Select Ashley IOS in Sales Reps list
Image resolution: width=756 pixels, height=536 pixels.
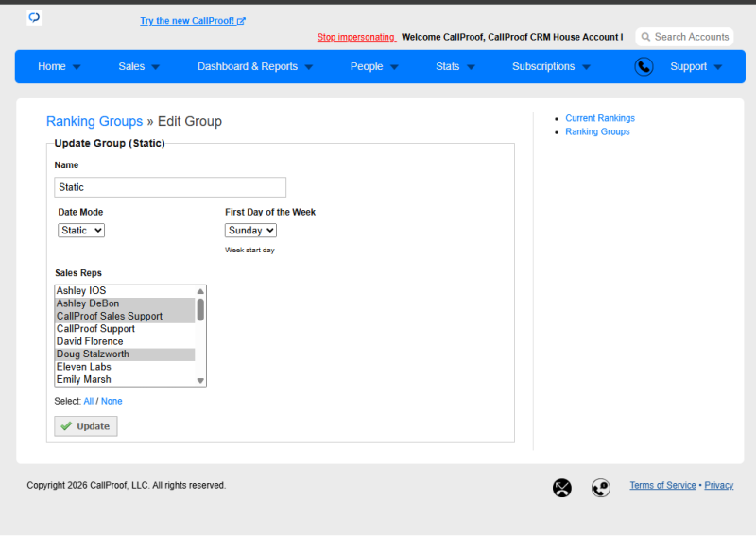[125, 291]
